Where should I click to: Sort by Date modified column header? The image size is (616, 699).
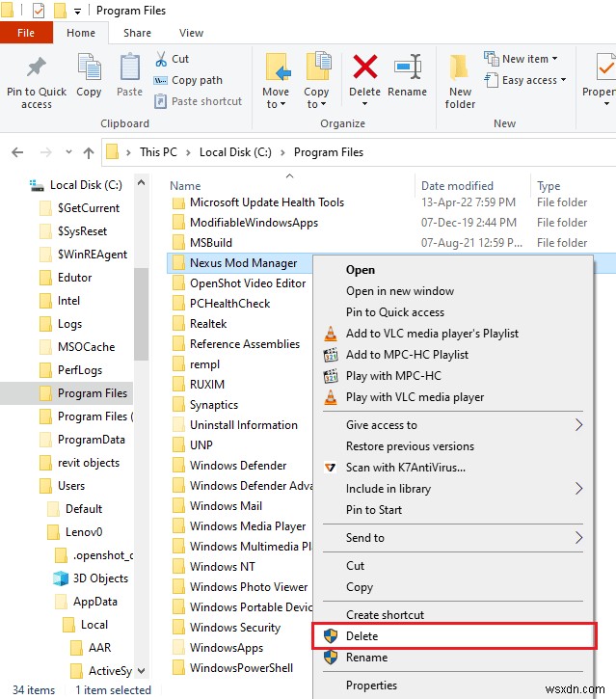(x=457, y=186)
